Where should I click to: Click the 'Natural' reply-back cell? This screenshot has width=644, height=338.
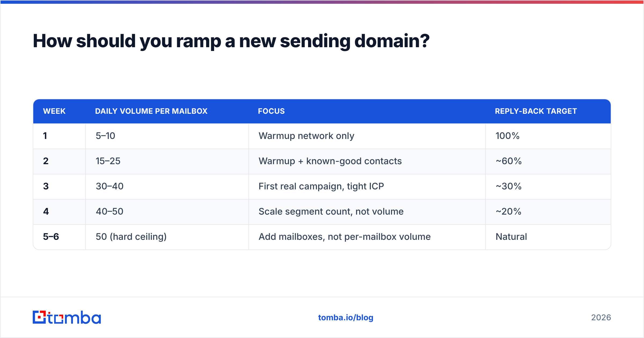548,237
